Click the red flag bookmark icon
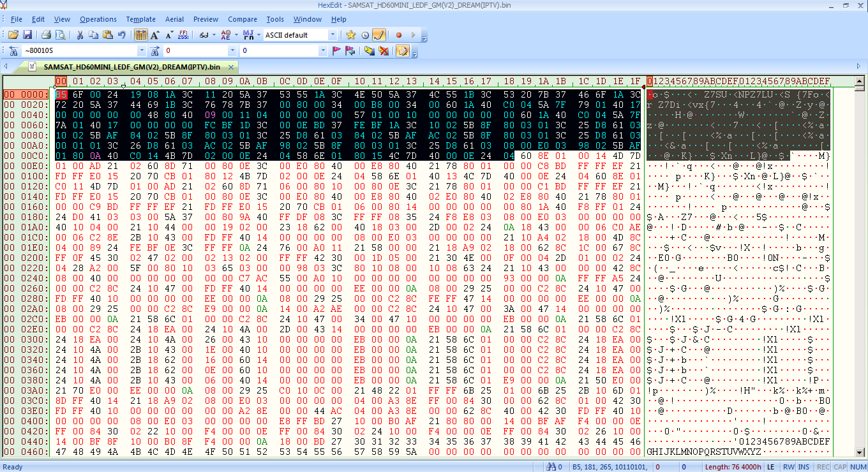Screen dimensions: 868x472 [336, 51]
